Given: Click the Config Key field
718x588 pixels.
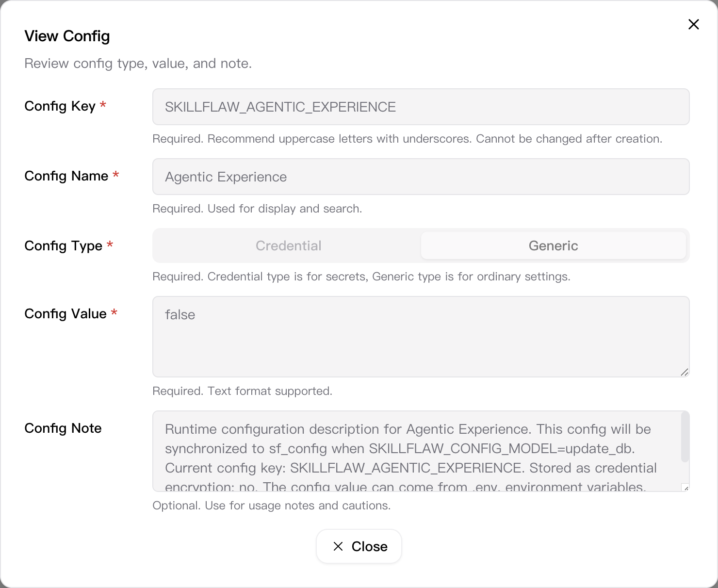Looking at the screenshot, I should [x=421, y=107].
